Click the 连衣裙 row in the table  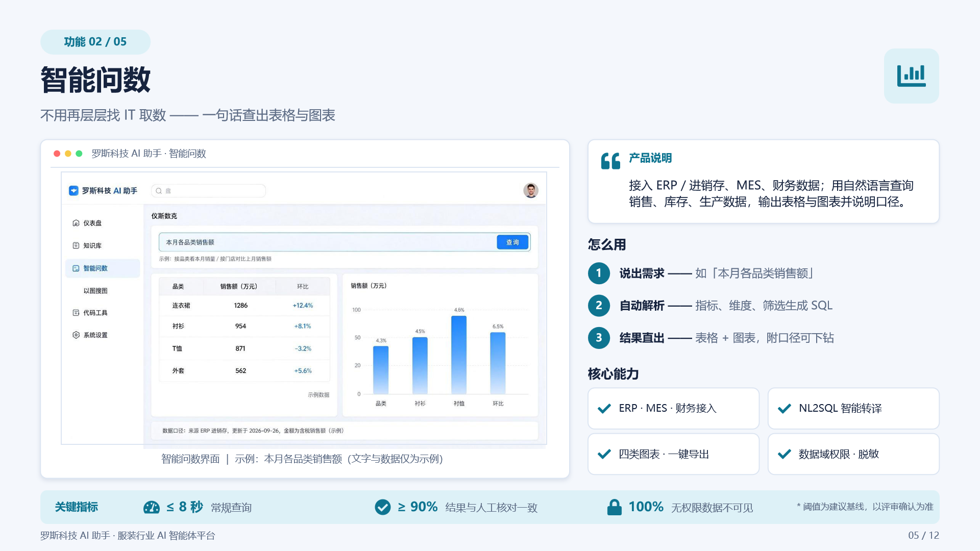[244, 306]
